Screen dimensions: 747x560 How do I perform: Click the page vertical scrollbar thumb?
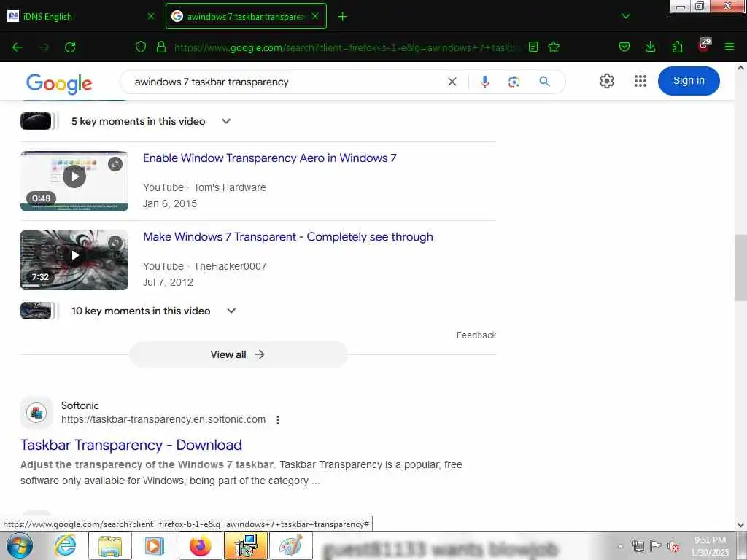(740, 268)
